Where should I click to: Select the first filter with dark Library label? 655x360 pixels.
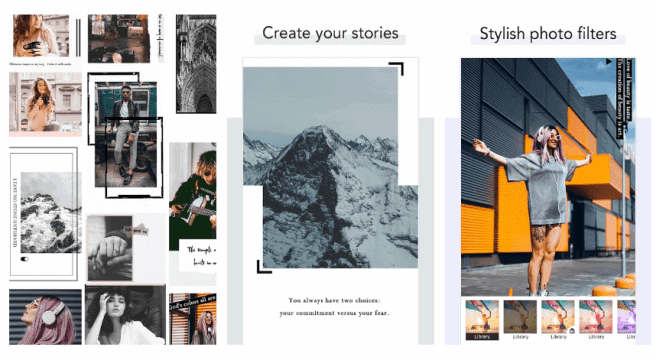click(482, 320)
